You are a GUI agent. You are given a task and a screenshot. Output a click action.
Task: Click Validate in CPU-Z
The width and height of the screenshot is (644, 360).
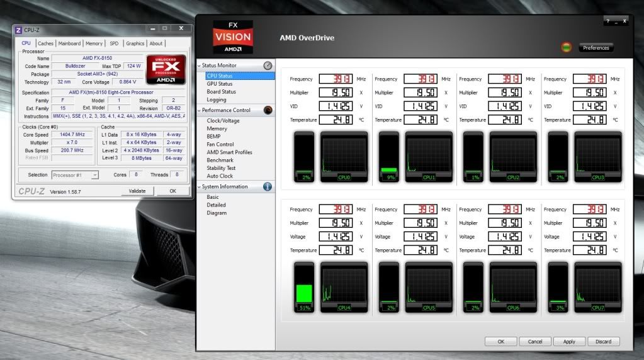[x=137, y=191]
